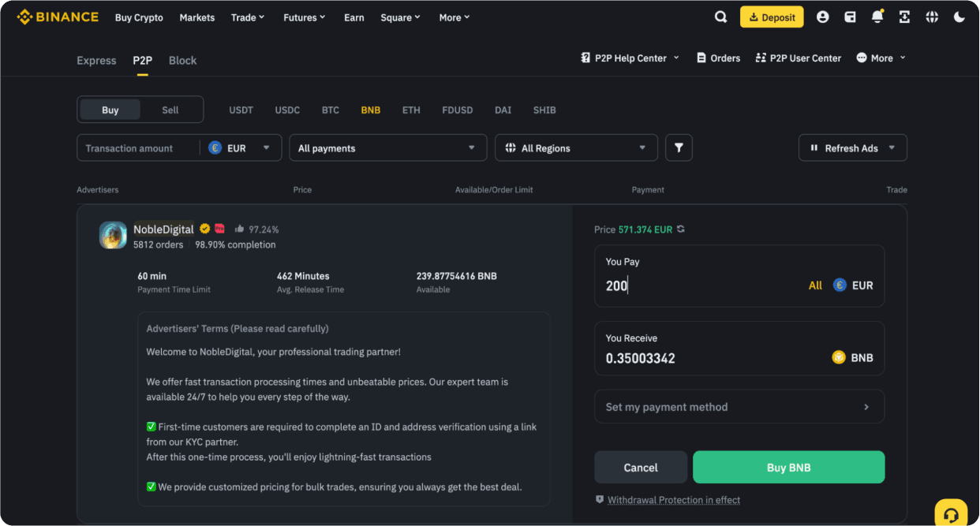Go to Markets

197,17
